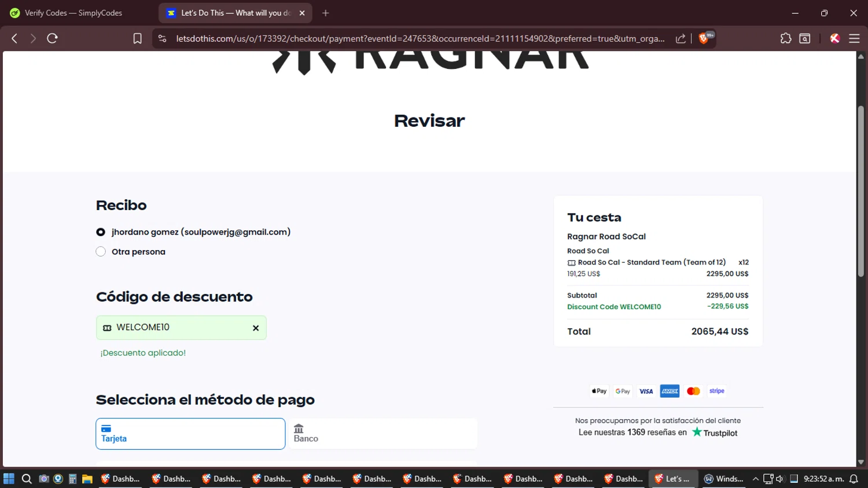Click the Let's ... taskbar button
Viewport: 868px width, 488px height.
point(673,479)
